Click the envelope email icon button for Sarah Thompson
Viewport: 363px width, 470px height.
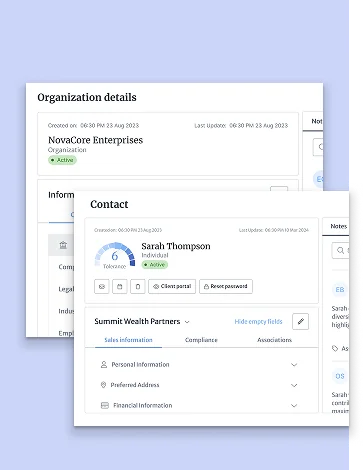[x=102, y=286]
